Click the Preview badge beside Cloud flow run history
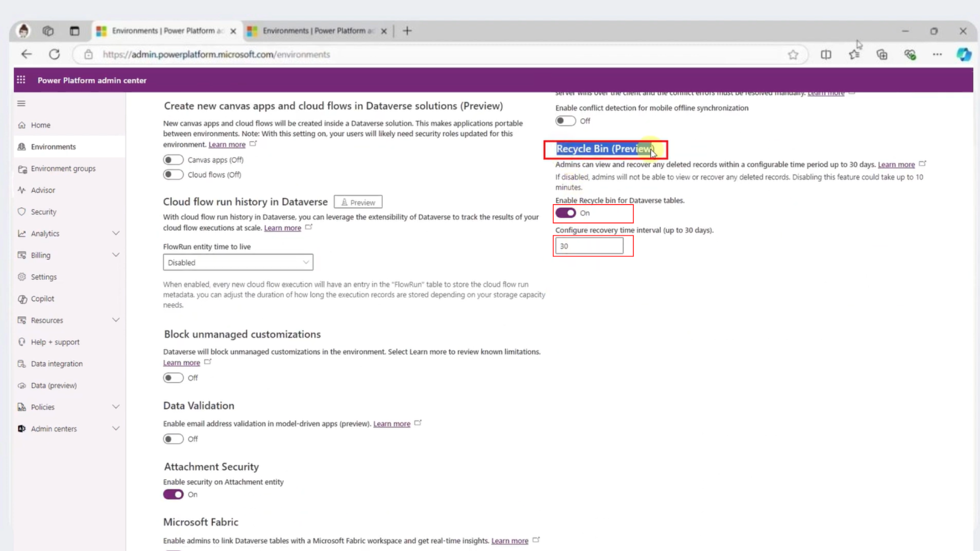 coord(358,202)
